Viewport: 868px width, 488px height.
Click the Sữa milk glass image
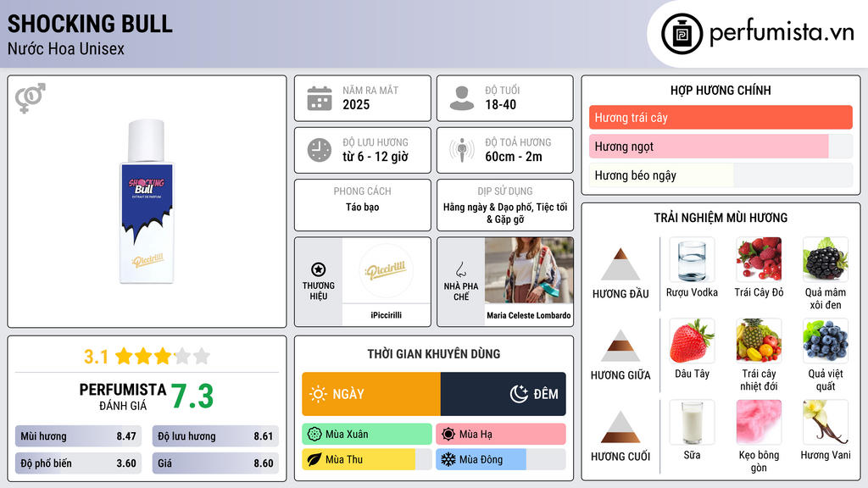692,423
